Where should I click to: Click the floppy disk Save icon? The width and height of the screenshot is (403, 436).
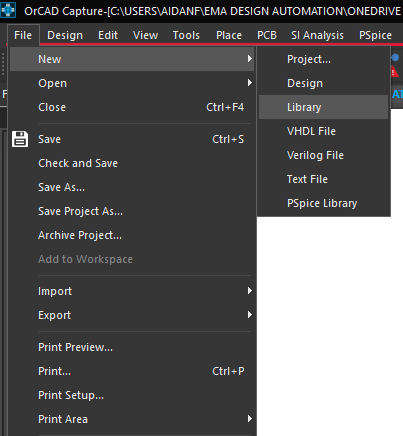[x=20, y=139]
